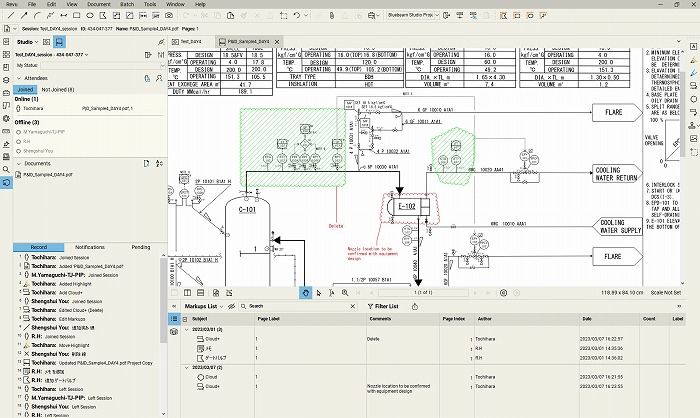Select the Dimension tool
This screenshot has height=418, width=700.
pos(63,16)
